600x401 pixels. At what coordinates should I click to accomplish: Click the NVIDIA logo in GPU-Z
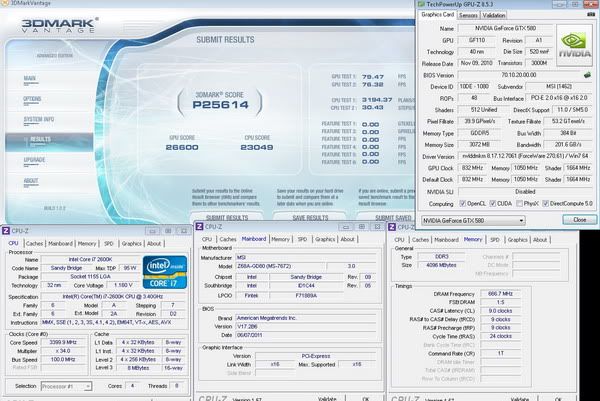click(574, 46)
